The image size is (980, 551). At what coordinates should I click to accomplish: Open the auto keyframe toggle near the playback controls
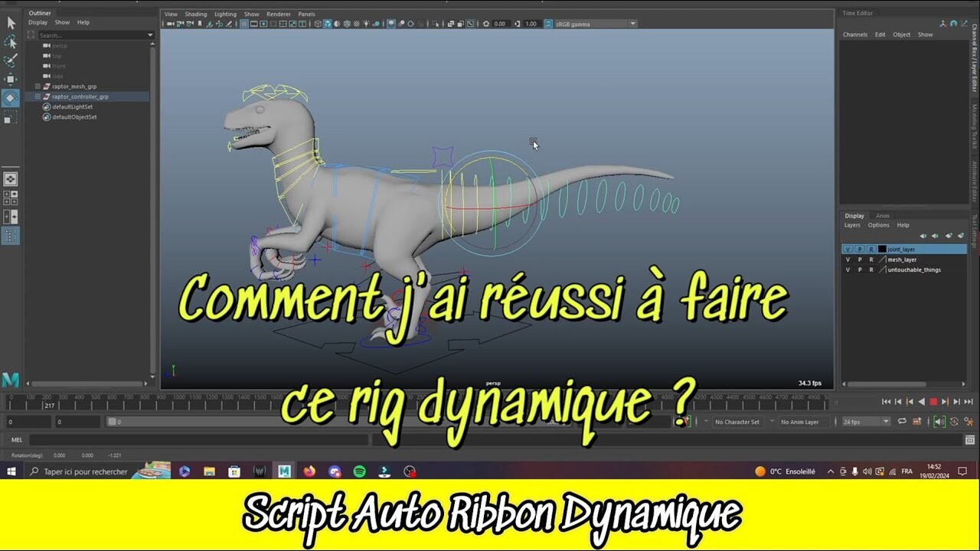click(x=679, y=421)
